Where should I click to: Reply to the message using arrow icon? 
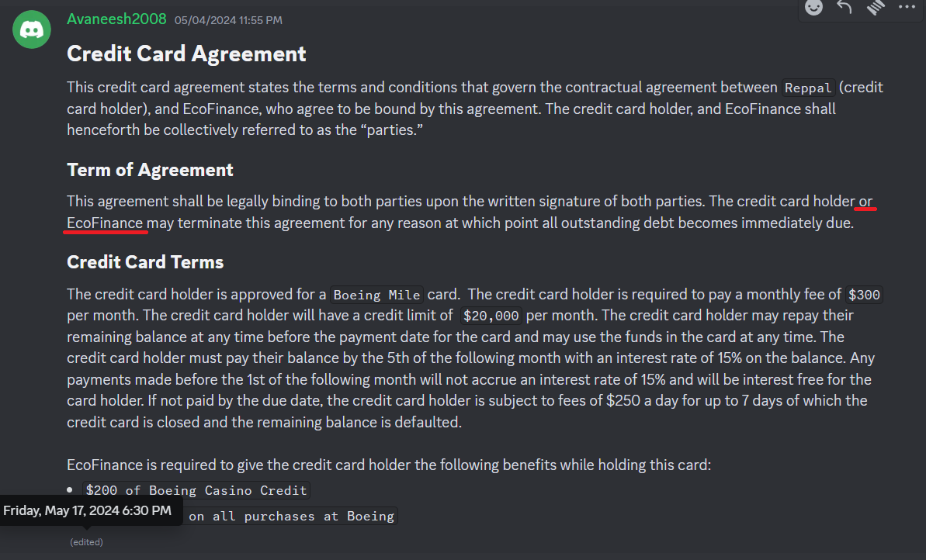[x=844, y=7]
